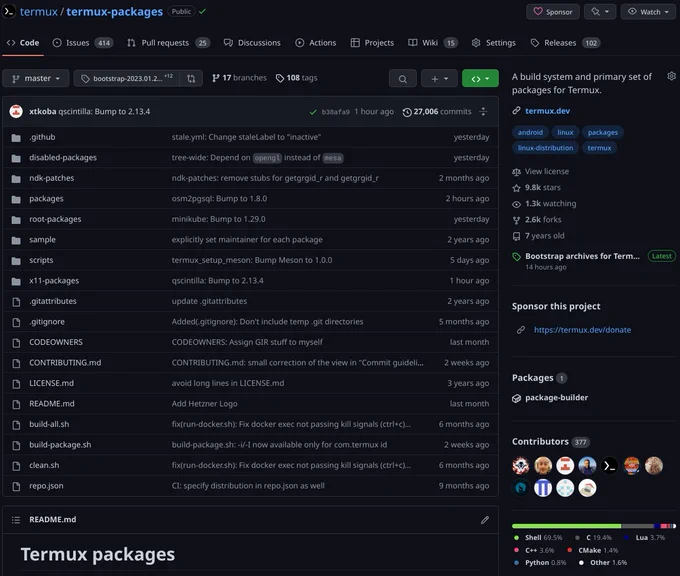
Task: Click the xtkoba commit author avatar
Action: point(16,111)
